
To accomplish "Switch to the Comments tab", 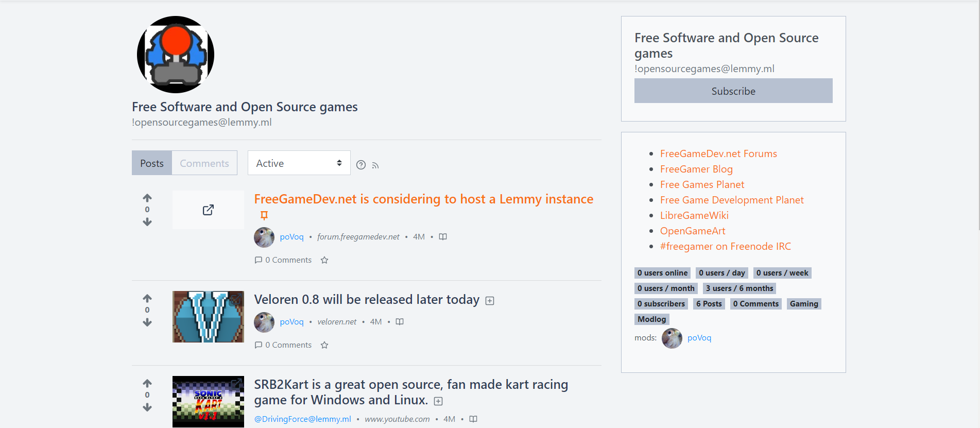I will (204, 163).
